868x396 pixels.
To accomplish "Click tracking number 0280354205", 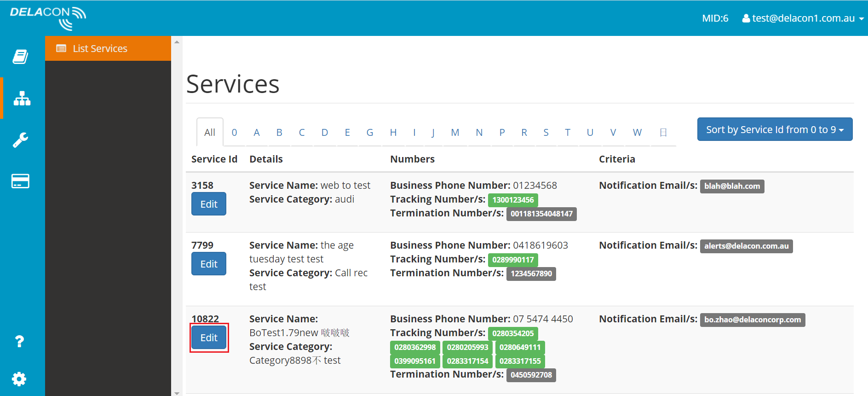I will click(x=513, y=333).
